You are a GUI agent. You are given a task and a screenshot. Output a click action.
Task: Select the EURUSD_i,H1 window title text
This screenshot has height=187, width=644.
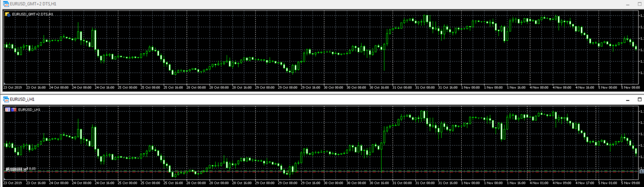click(22, 99)
